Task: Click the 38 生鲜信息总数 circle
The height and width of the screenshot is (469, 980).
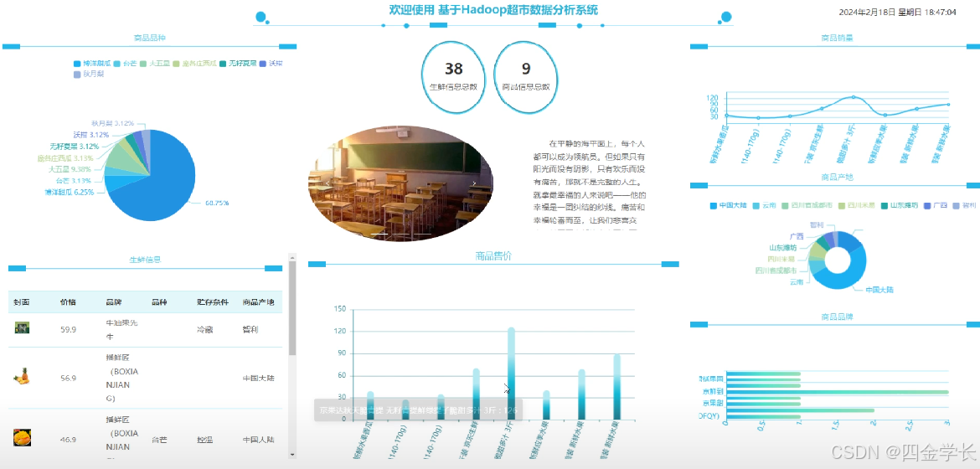Action: coord(453,78)
